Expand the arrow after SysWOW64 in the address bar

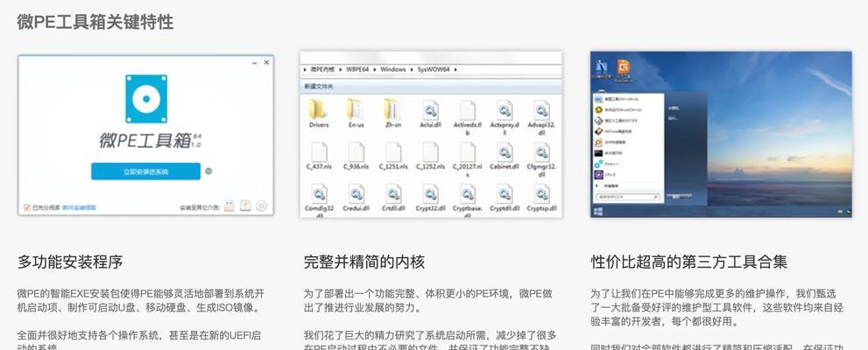tap(455, 70)
